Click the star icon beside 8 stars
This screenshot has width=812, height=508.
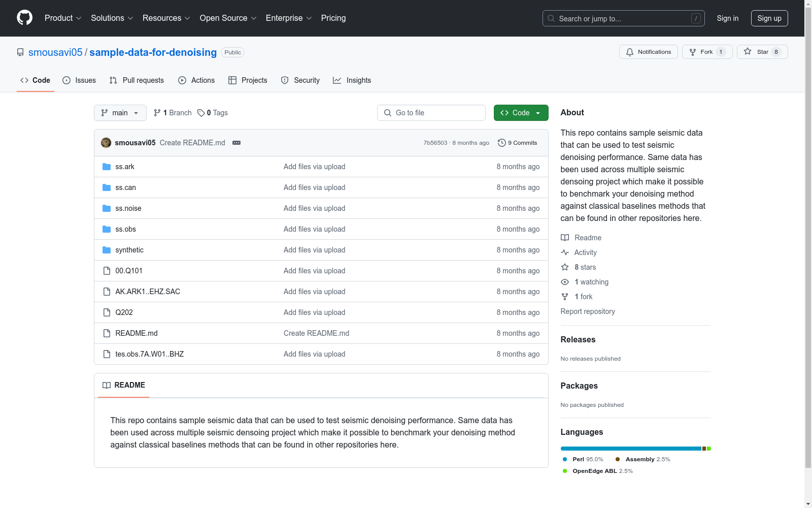tap(565, 267)
